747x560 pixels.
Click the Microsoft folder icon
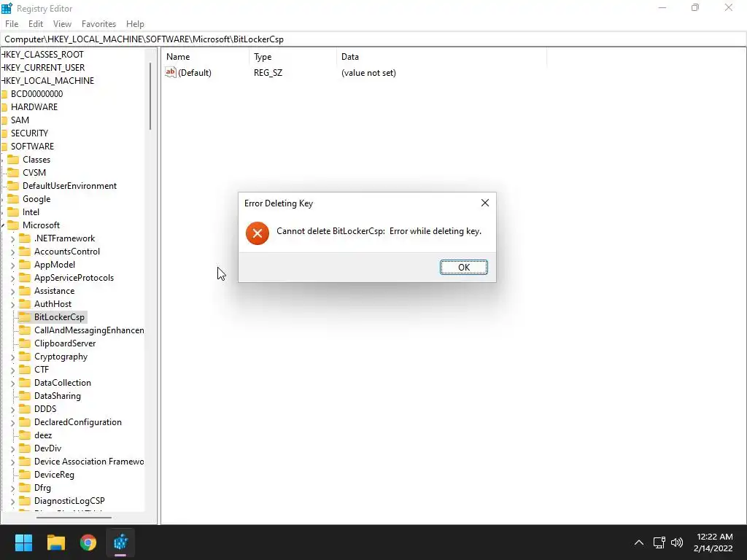click(13, 225)
